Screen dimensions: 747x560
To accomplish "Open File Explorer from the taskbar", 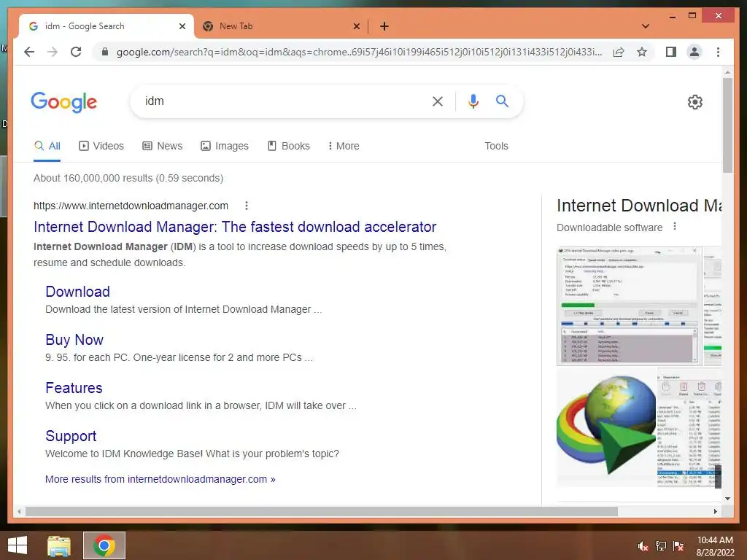I will (x=59, y=545).
